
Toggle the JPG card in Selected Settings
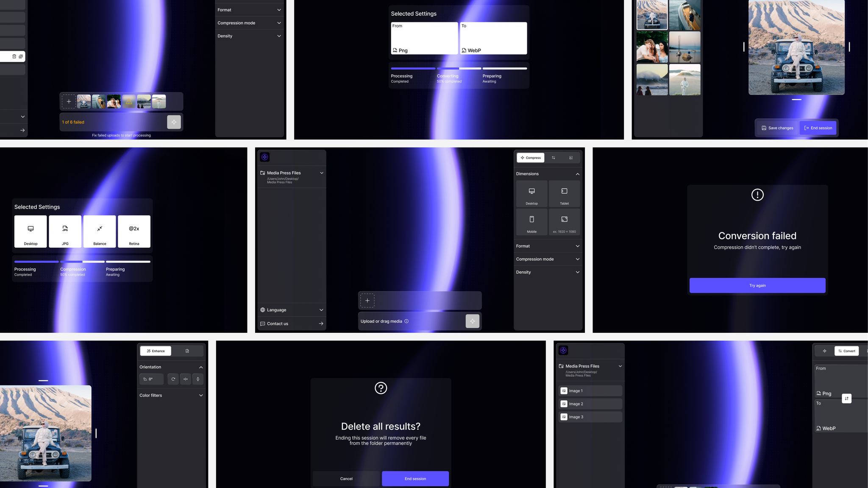[x=65, y=231]
